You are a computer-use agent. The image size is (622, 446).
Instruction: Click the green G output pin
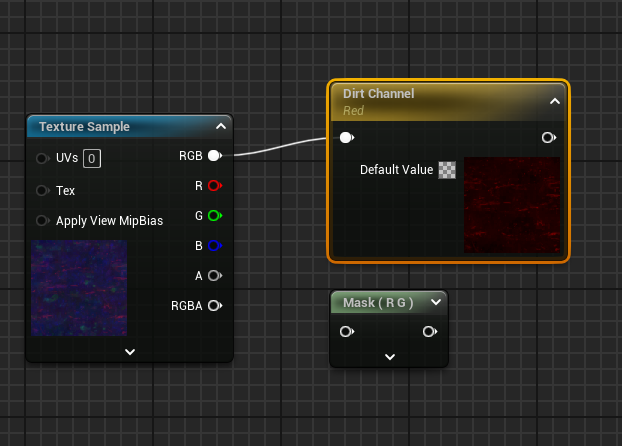(215, 215)
